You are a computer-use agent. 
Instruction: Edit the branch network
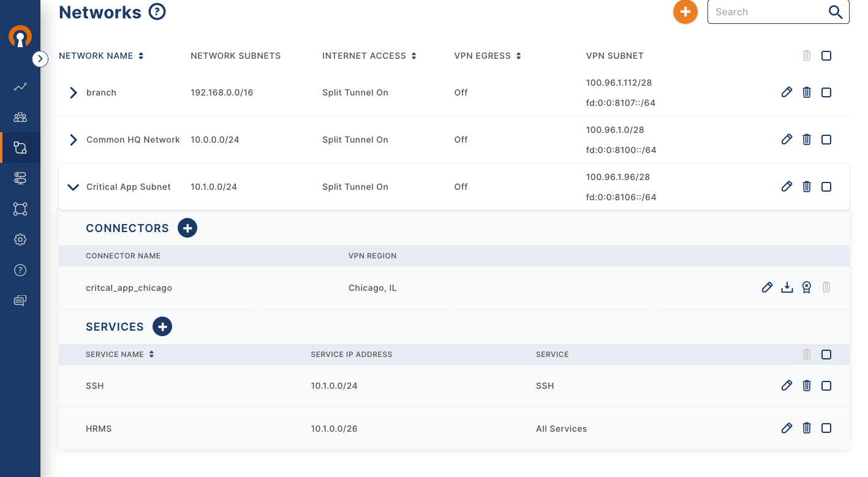(787, 92)
